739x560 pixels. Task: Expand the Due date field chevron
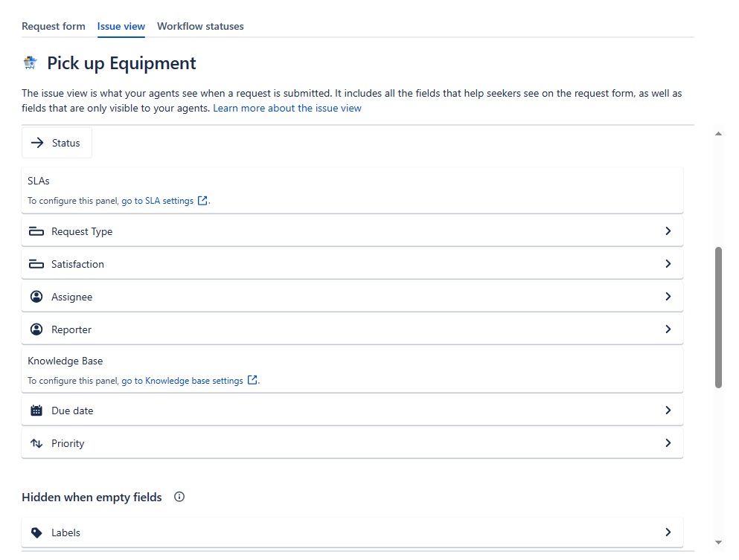coord(668,411)
